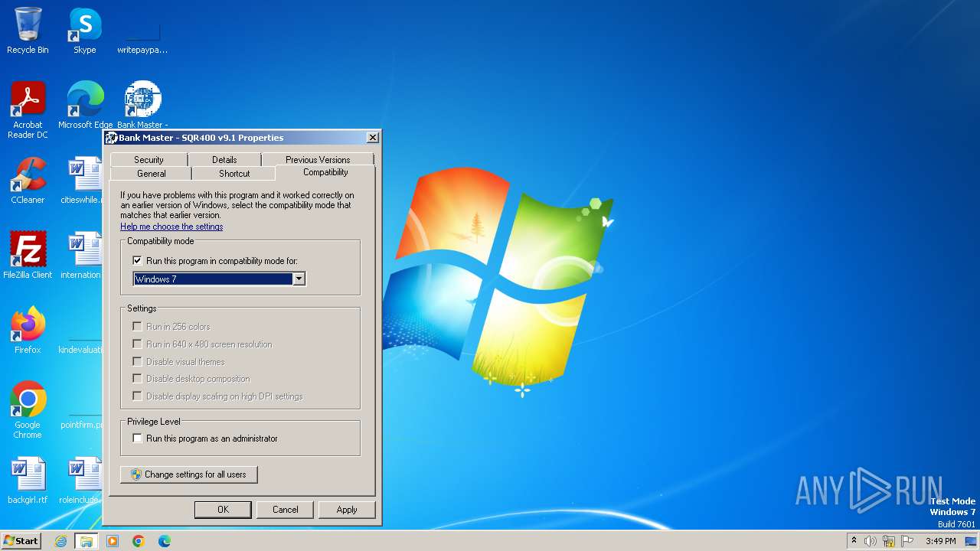Click the 3:49 PM clock
Screen dimensions: 980x551
click(x=940, y=541)
